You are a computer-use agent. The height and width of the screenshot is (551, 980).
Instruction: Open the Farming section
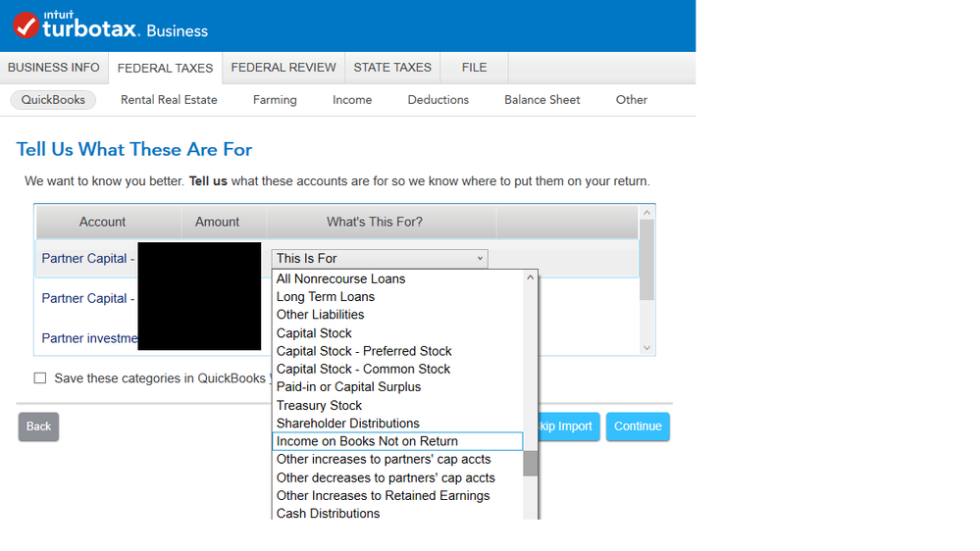coord(275,100)
